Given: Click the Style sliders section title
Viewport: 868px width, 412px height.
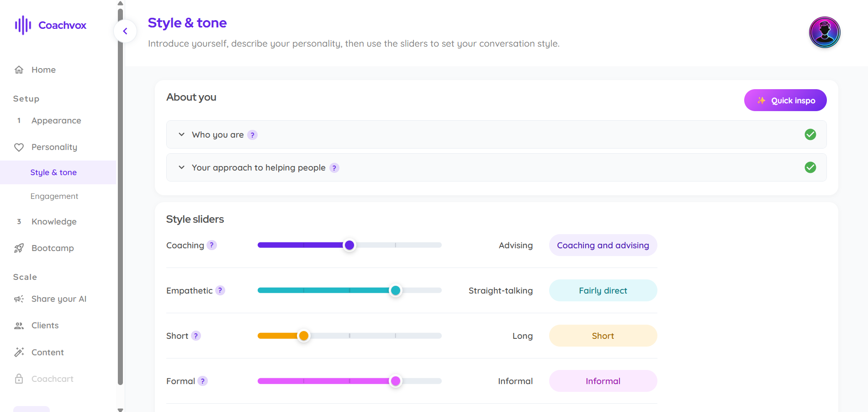Looking at the screenshot, I should click(195, 219).
